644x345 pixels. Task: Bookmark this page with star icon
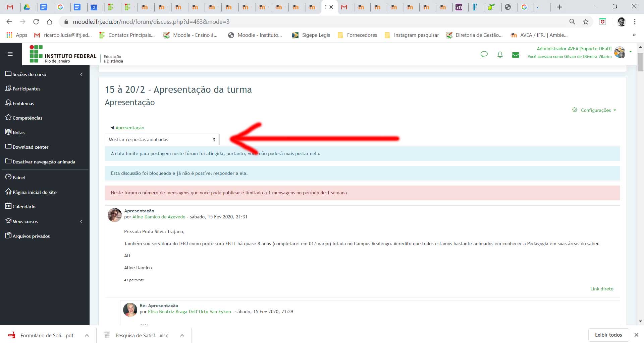(x=586, y=22)
